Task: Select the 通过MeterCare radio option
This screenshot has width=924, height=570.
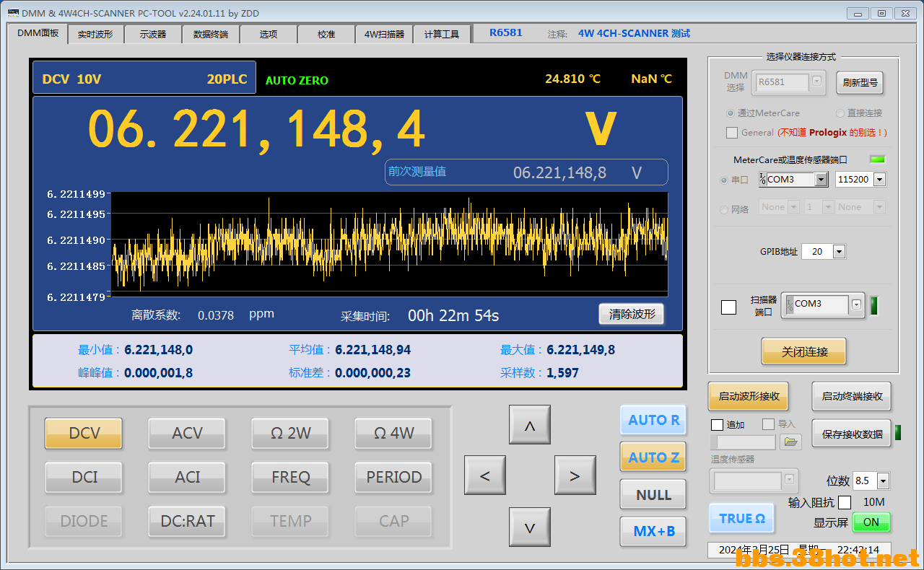Action: pyautogui.click(x=731, y=113)
